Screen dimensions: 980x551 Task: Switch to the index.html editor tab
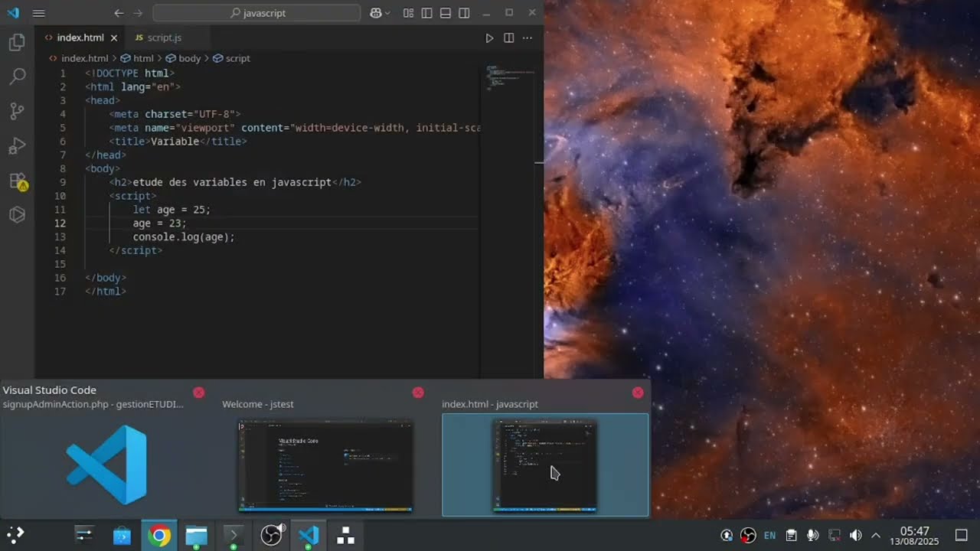[80, 37]
